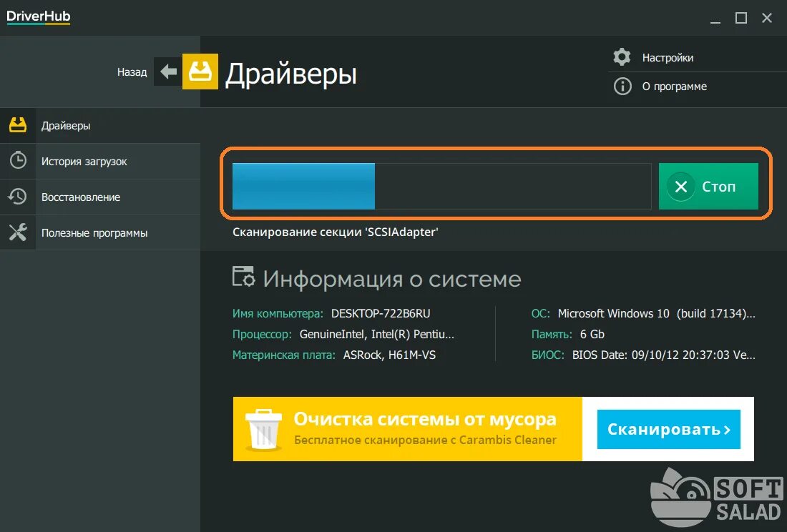
Task: Open История загрузок in sidebar
Action: [x=100, y=162]
